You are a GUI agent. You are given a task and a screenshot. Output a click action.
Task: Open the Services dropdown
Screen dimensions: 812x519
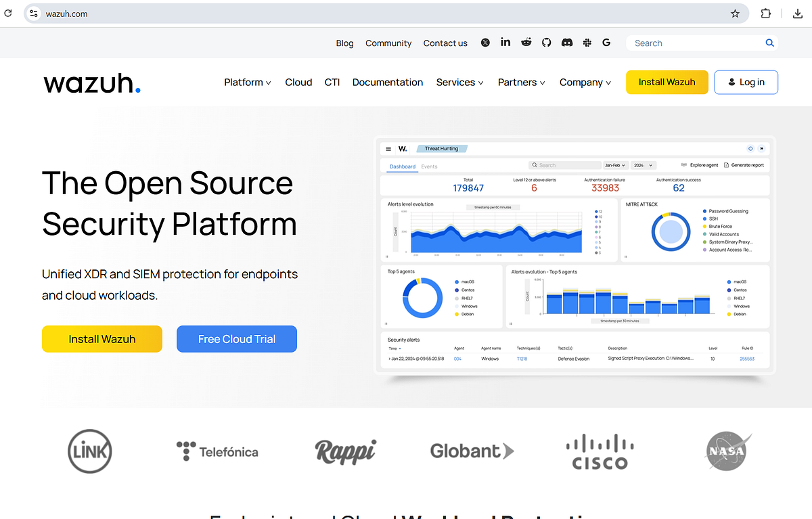pos(459,82)
